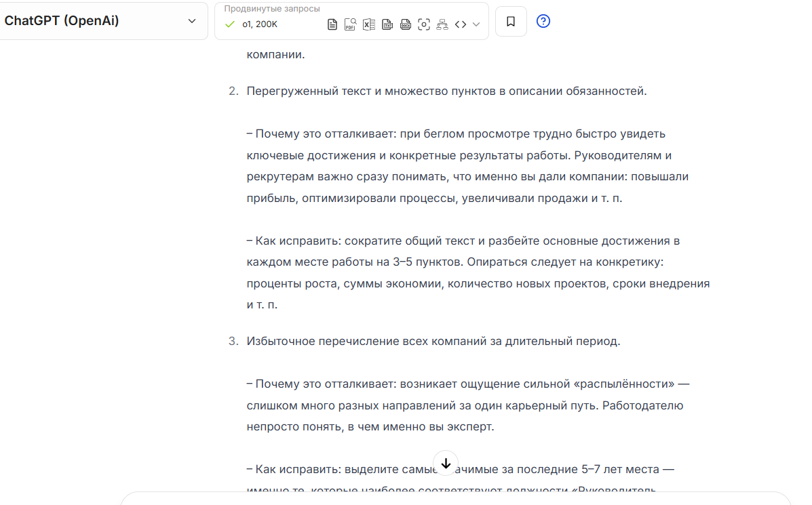Click the plain document file icon

(332, 24)
